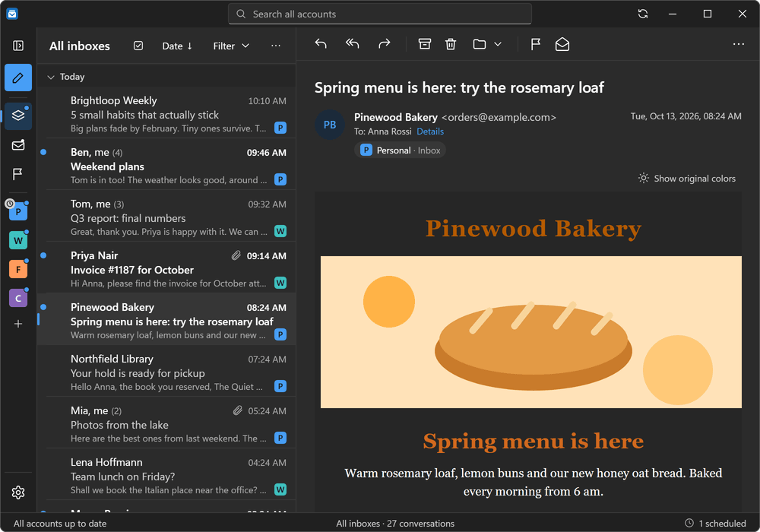Image resolution: width=760 pixels, height=532 pixels.
Task: Toggle unread dot on Weekend plans email
Action: (x=43, y=152)
